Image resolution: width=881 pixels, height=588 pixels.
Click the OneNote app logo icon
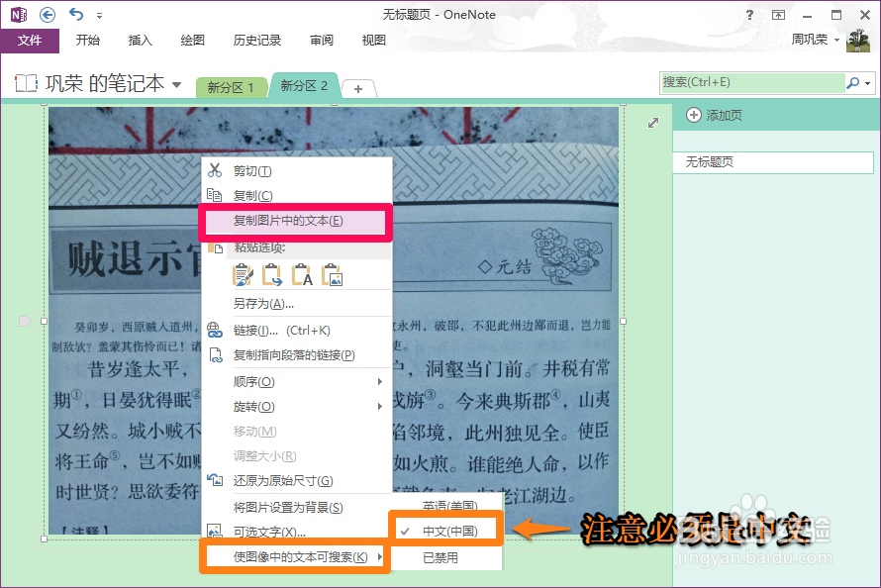click(x=19, y=15)
